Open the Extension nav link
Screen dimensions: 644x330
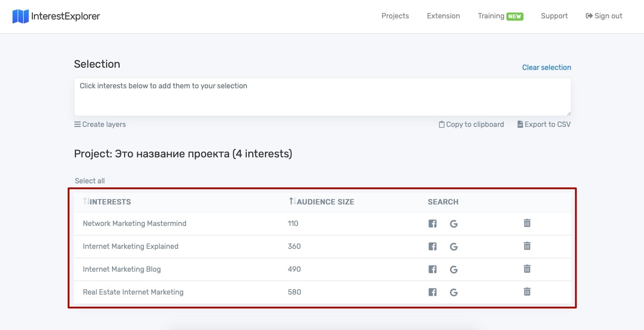[x=443, y=16]
